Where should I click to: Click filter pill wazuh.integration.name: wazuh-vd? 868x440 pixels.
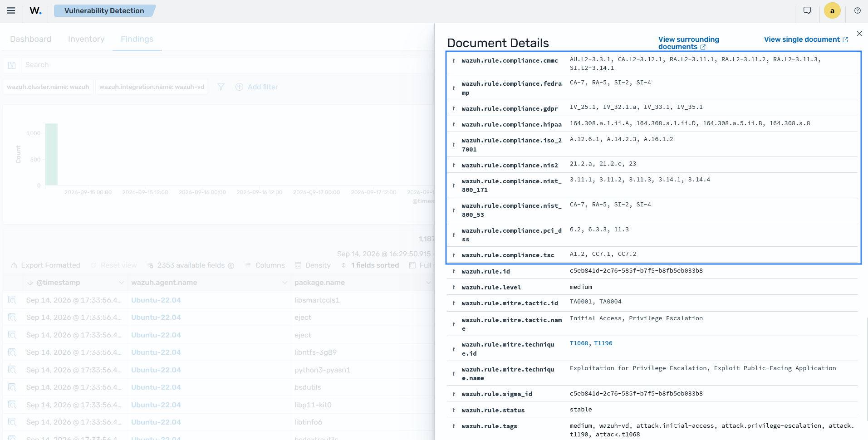[152, 87]
